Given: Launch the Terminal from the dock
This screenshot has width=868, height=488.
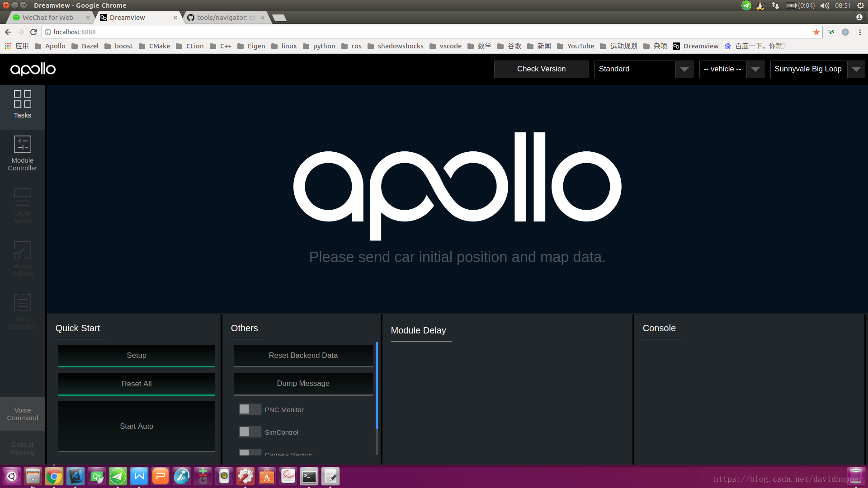Looking at the screenshot, I should point(309,476).
